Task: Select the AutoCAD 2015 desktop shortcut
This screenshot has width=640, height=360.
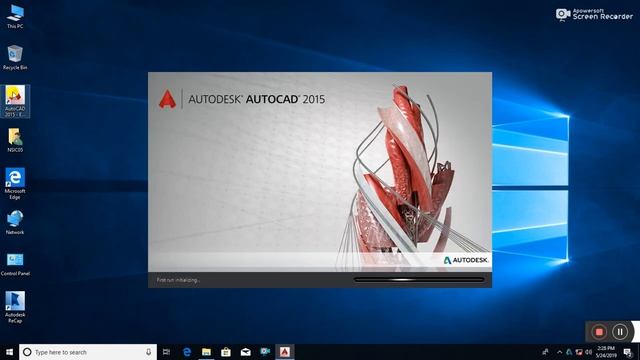Action: coord(15,101)
